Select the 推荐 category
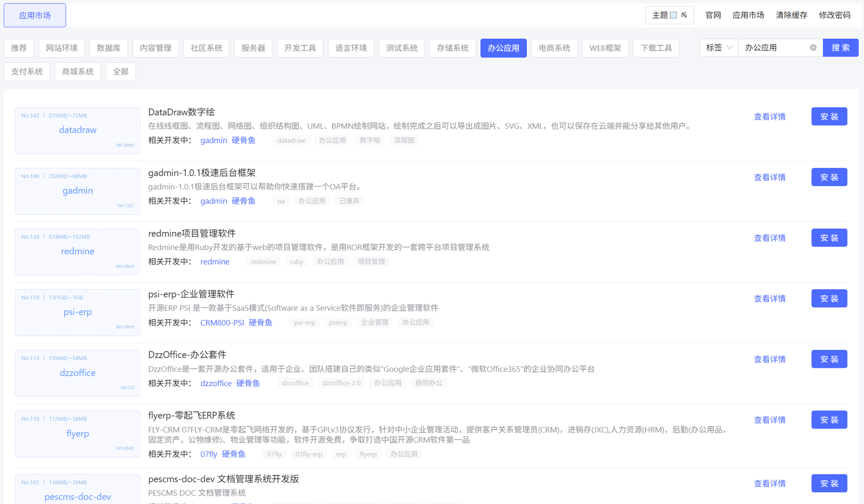Viewport: 864px width, 504px height. coord(19,48)
